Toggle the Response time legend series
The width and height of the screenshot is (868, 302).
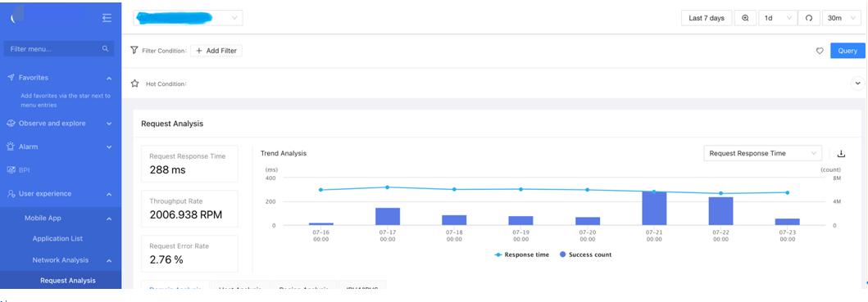521,255
